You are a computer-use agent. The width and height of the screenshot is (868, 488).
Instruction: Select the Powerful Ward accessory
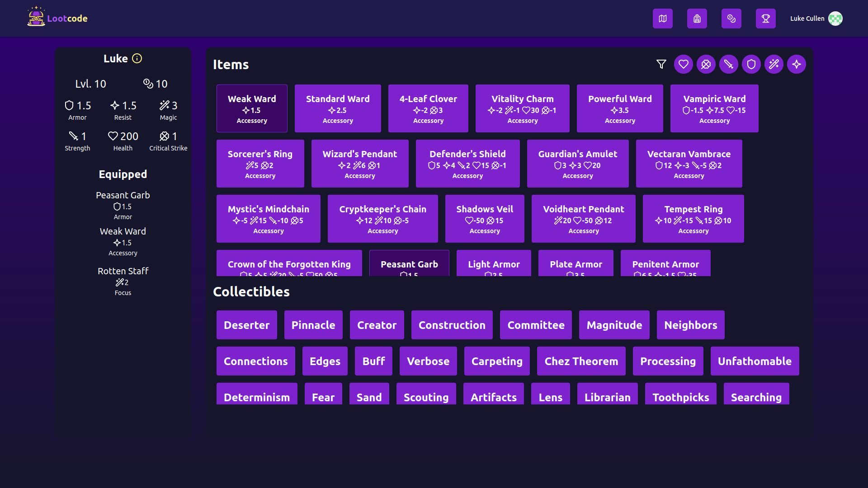coord(620,108)
